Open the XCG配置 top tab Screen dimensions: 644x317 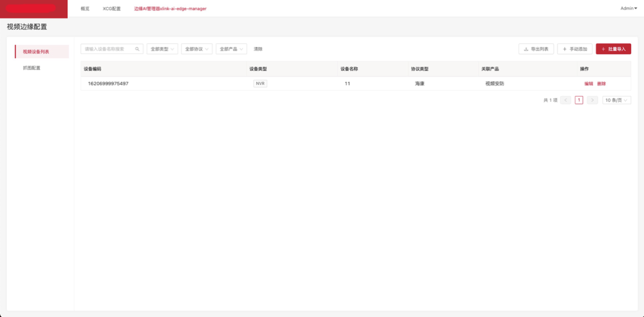tap(111, 9)
